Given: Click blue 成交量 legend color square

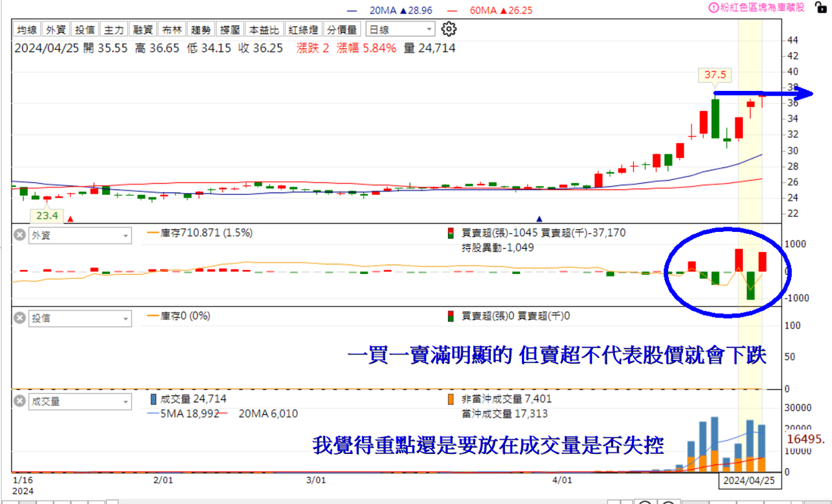Looking at the screenshot, I should [153, 399].
